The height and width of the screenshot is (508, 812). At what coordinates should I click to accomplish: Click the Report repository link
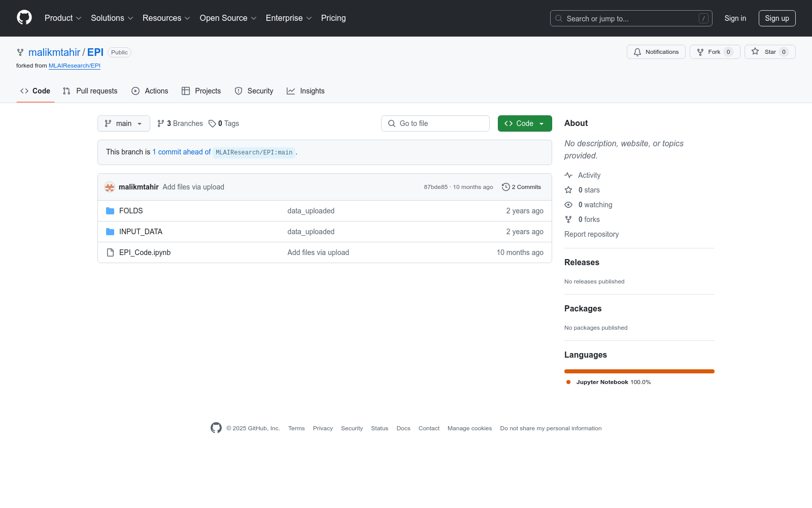pyautogui.click(x=591, y=234)
